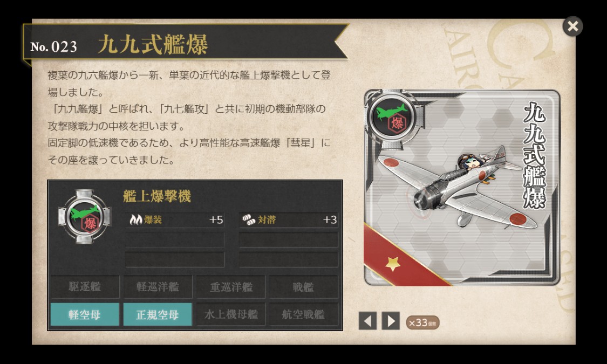This screenshot has height=364, width=607.
Task: Click the ×33 owned count badge
Action: click(x=422, y=322)
